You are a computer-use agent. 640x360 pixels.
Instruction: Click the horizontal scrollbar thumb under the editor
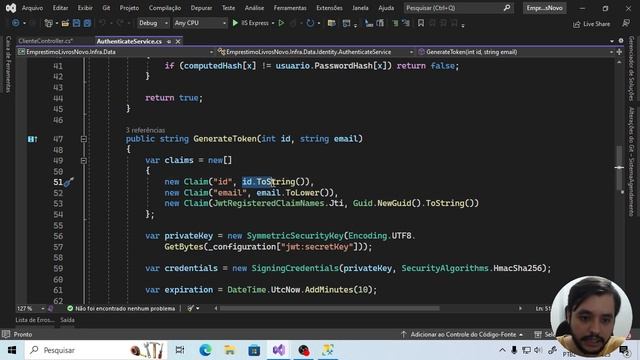point(329,309)
